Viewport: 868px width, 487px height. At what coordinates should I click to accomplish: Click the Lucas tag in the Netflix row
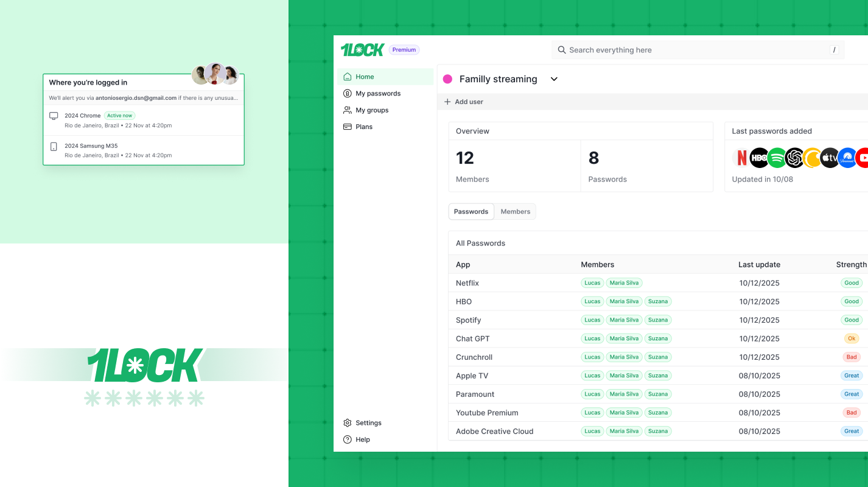[x=592, y=283]
